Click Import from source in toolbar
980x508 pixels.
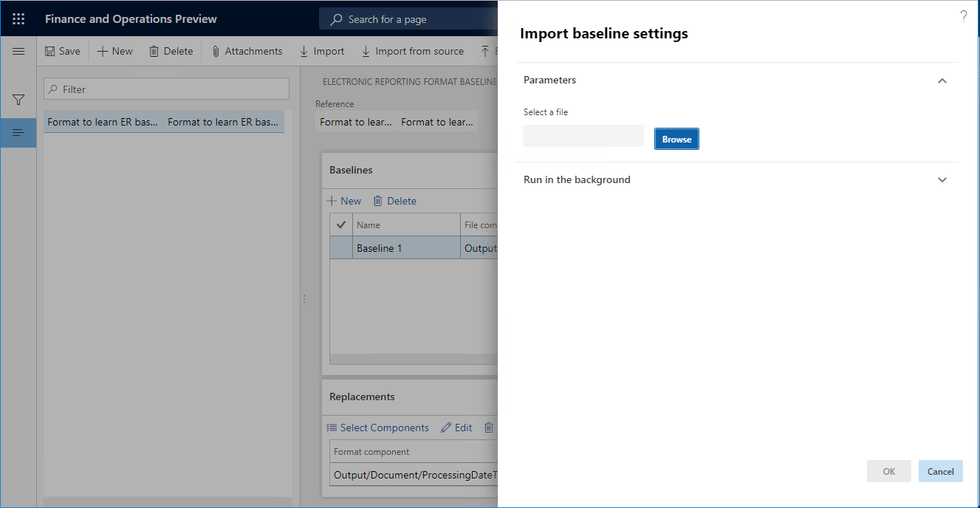click(412, 51)
